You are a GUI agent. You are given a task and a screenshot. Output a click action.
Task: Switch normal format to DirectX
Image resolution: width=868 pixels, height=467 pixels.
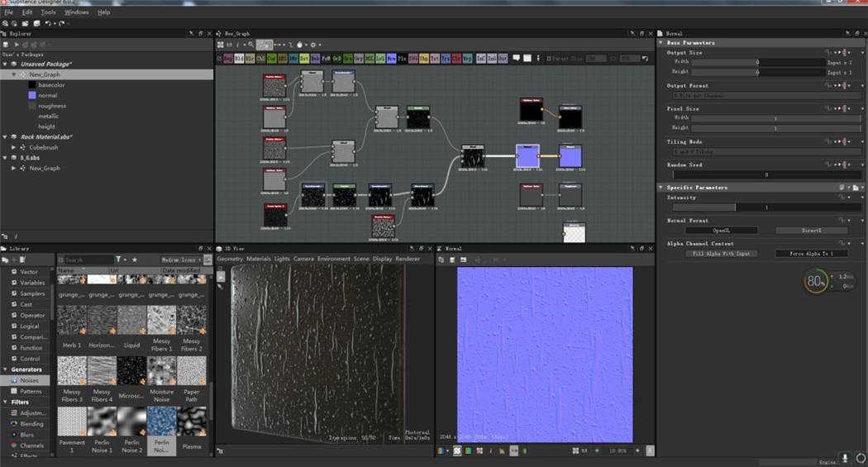pyautogui.click(x=812, y=230)
